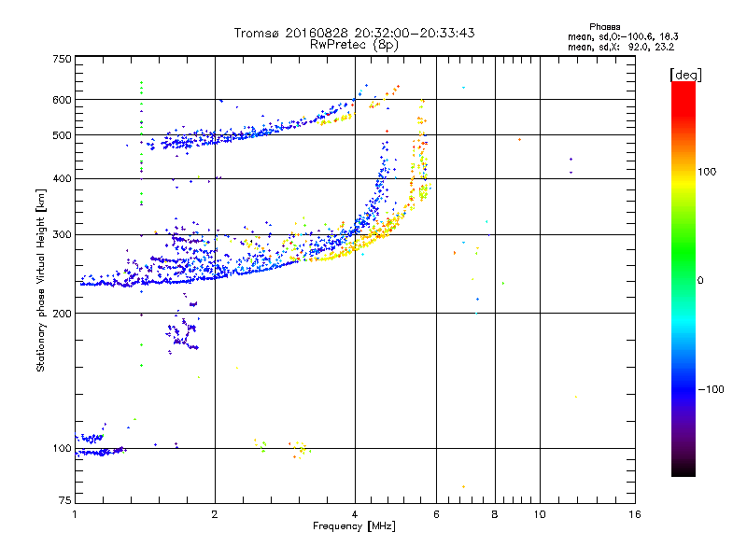Click the 'mean, sd,X: 92.0, 23.2' statistics line
747x560 pixels.
(621, 48)
